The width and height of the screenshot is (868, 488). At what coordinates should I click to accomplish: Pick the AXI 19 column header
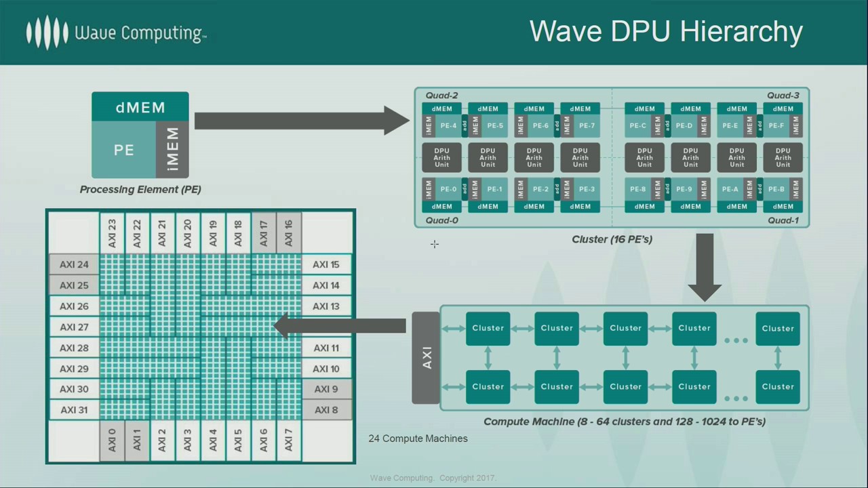[x=213, y=232]
